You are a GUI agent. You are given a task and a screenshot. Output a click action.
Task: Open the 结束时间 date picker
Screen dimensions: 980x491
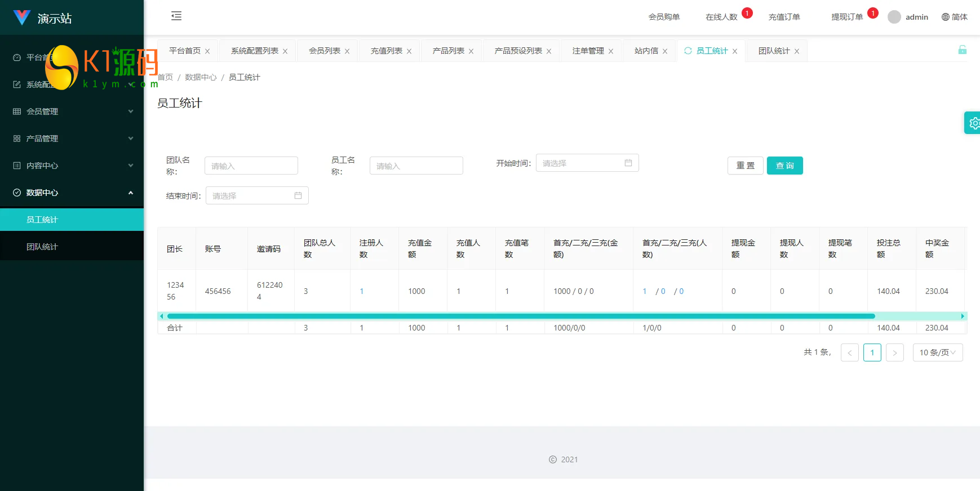point(257,195)
